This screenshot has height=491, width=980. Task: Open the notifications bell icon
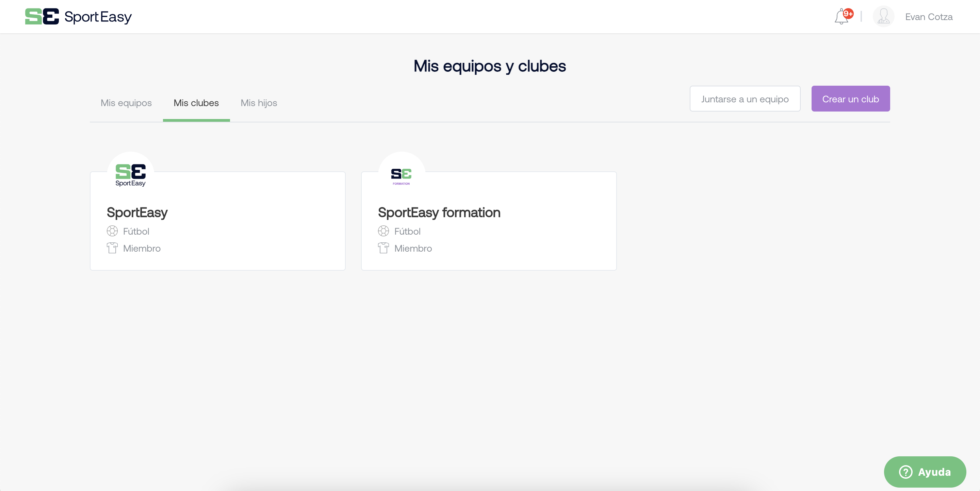tap(841, 17)
